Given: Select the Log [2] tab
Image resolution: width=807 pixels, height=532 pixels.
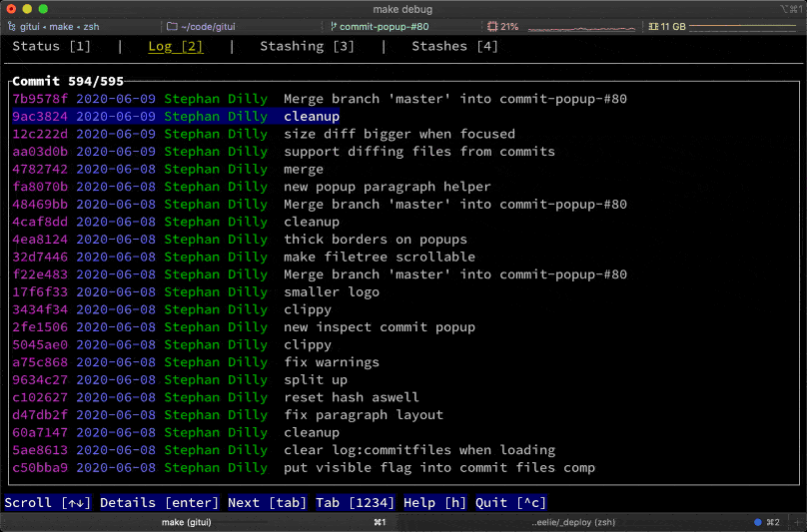Looking at the screenshot, I should [x=175, y=46].
